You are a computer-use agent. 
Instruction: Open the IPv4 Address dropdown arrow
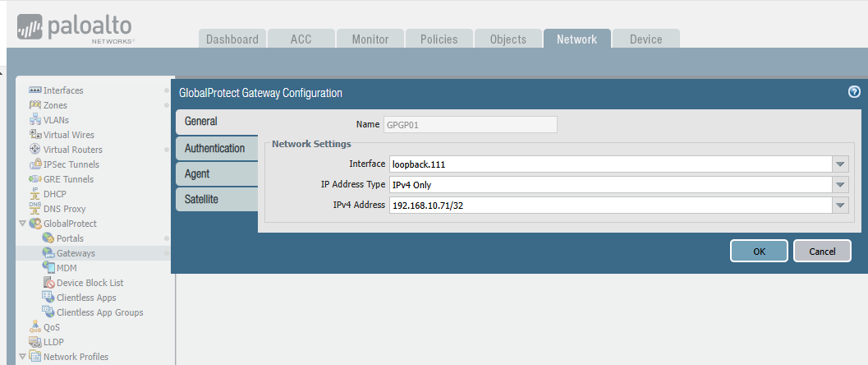pyautogui.click(x=840, y=205)
